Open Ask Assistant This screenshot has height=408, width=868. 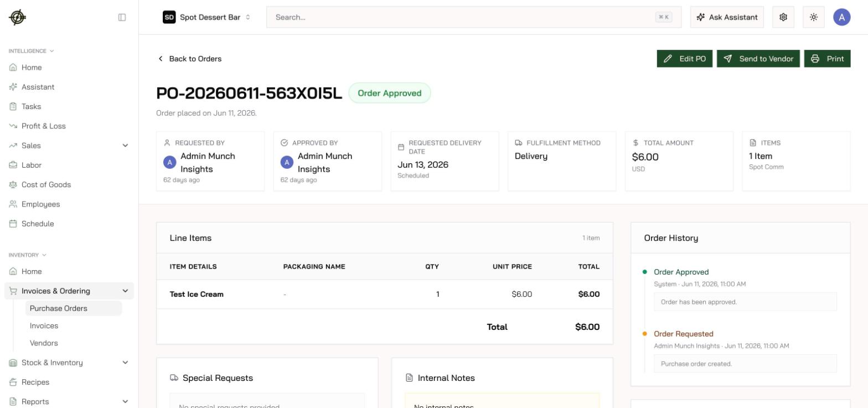pyautogui.click(x=727, y=17)
